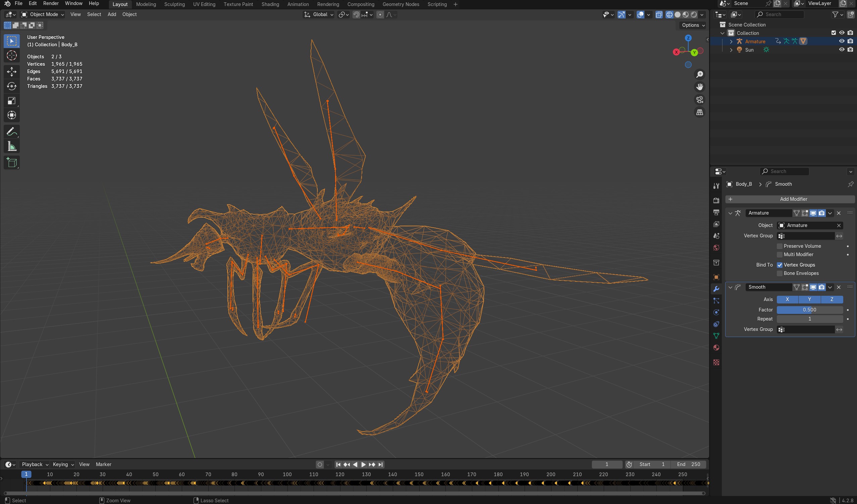Select the Measure ruler tool
The image size is (857, 504).
11,147
